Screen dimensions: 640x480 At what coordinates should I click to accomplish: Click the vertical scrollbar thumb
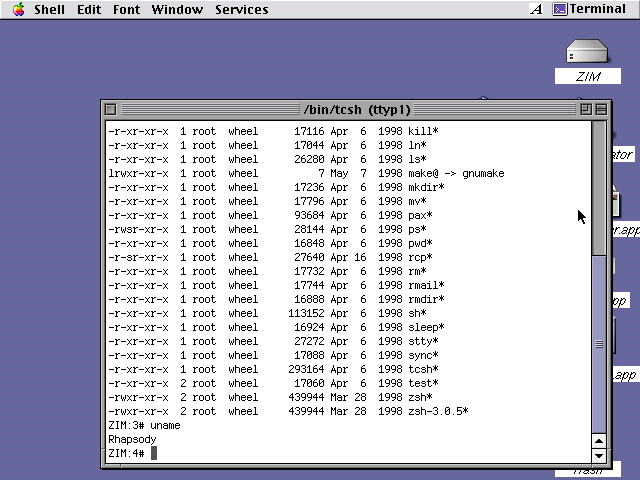click(599, 344)
